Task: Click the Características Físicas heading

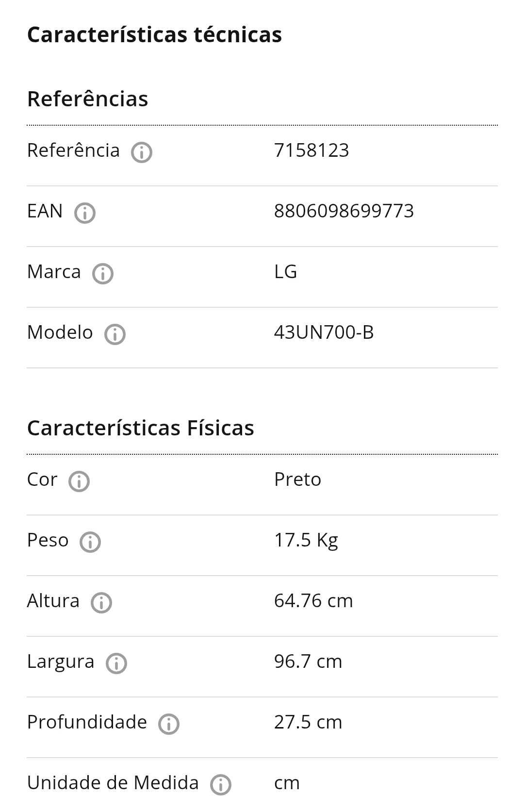Action: pos(141,428)
